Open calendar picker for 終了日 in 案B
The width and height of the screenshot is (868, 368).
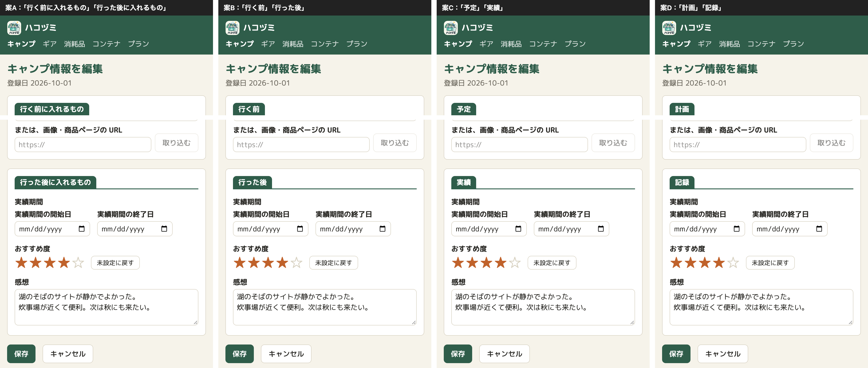tap(383, 229)
